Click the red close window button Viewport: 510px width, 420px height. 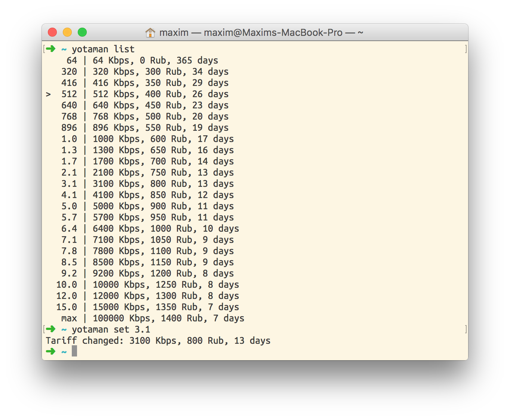(52, 33)
